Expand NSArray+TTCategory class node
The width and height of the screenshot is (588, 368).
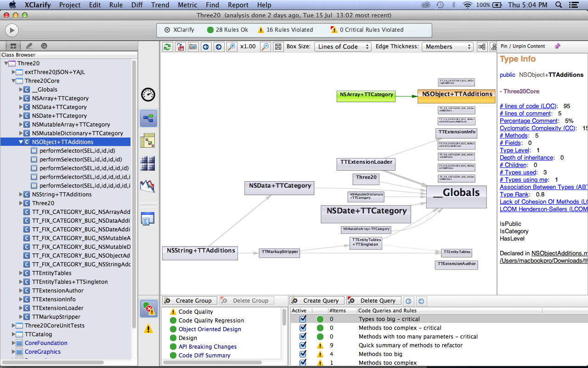(x=21, y=98)
